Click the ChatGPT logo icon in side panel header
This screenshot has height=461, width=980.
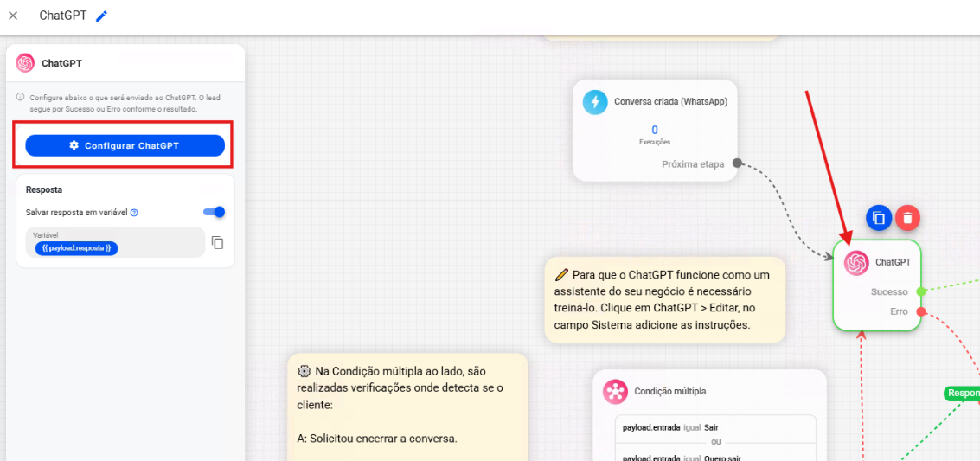25,63
